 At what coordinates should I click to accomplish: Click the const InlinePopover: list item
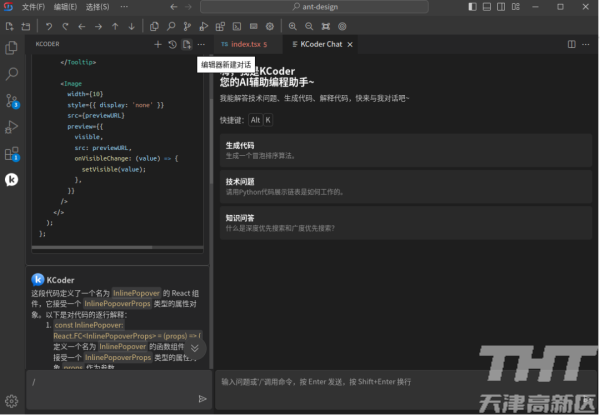(89, 325)
